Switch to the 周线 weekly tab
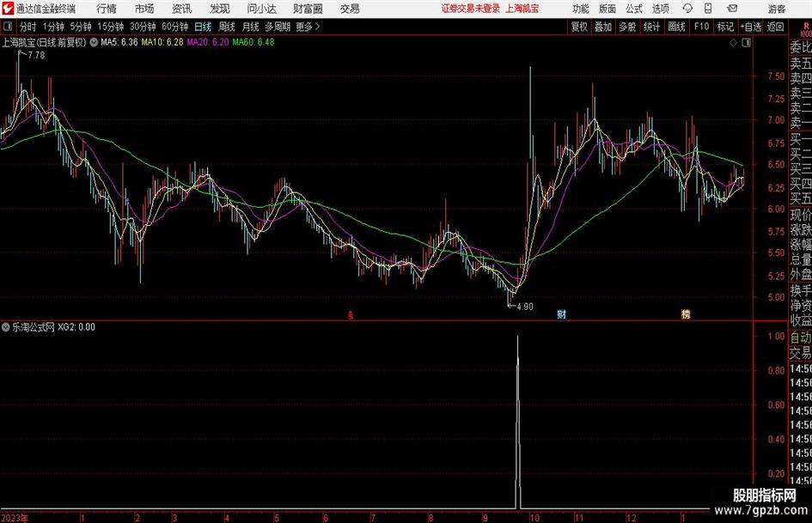This screenshot has width=812, height=523. coord(227,27)
